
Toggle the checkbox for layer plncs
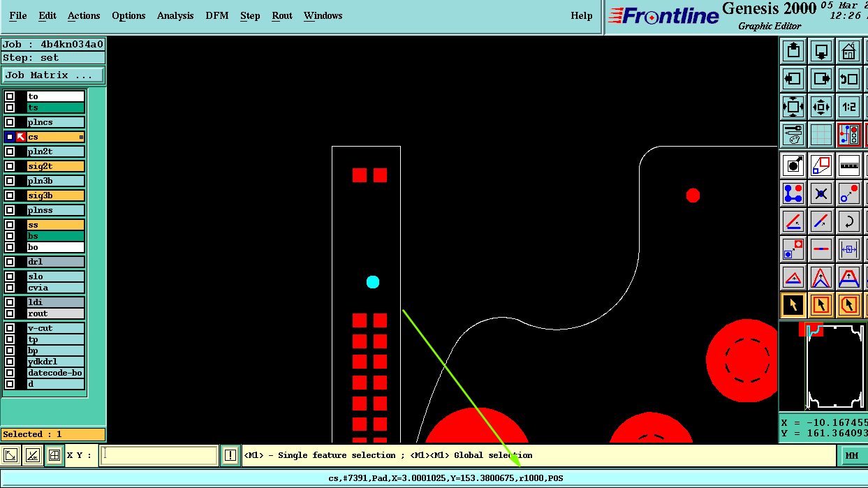(10, 122)
